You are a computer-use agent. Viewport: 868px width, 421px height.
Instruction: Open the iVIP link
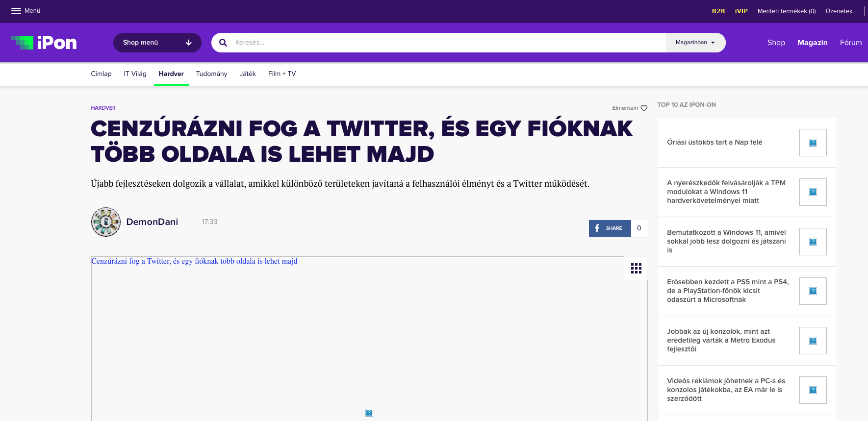tap(741, 11)
